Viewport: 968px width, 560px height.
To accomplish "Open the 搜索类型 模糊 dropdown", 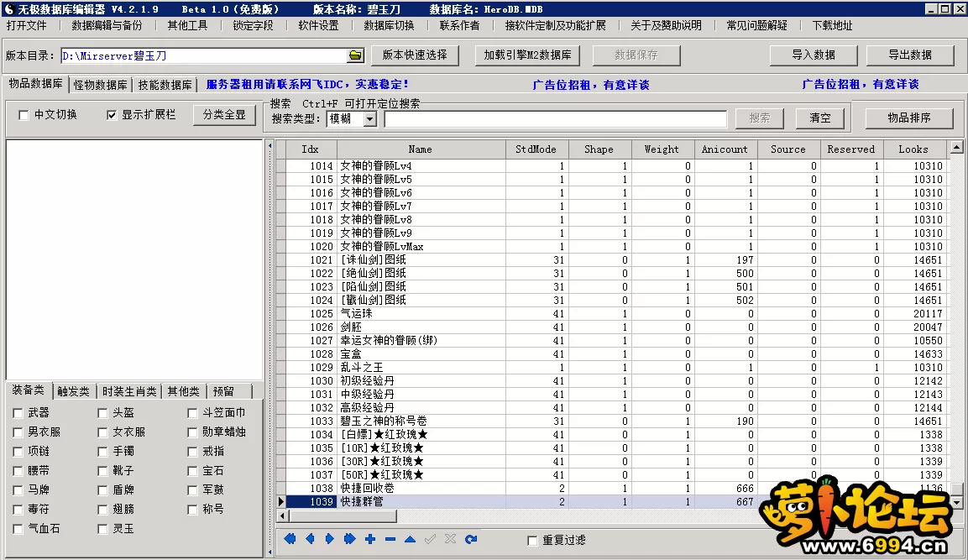I will pos(369,119).
